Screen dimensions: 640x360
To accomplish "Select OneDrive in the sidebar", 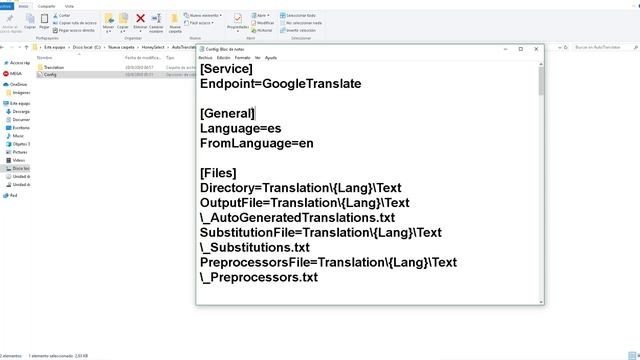I will [15, 84].
